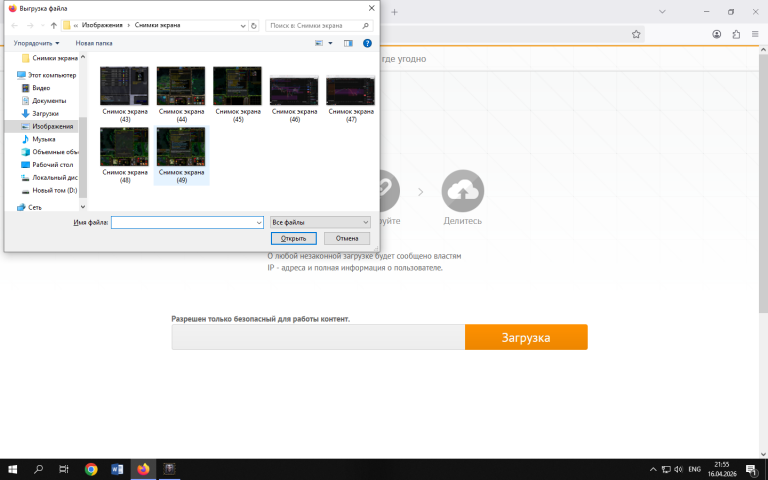The image size is (768, 480).
Task: Open Локальный диск in tree
Action: coord(49,177)
